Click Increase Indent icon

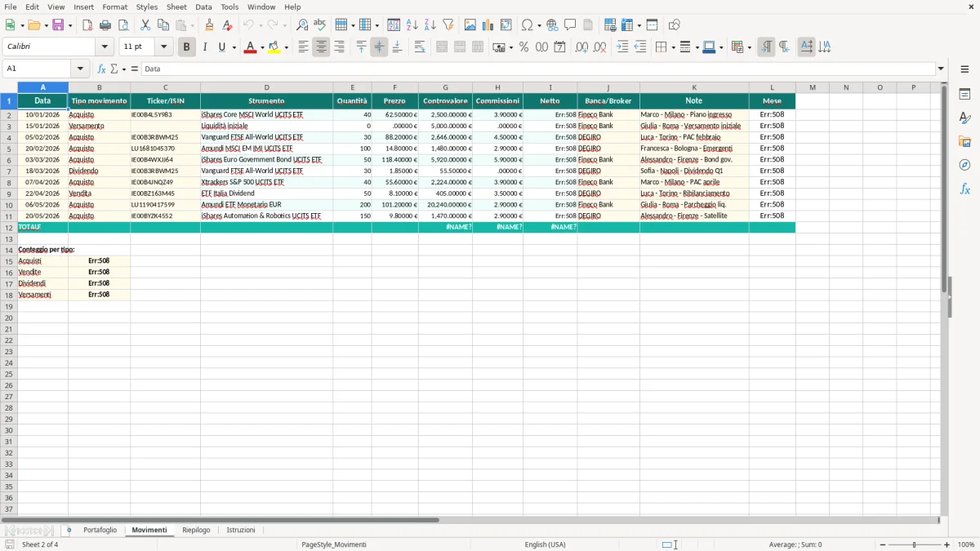click(x=622, y=47)
